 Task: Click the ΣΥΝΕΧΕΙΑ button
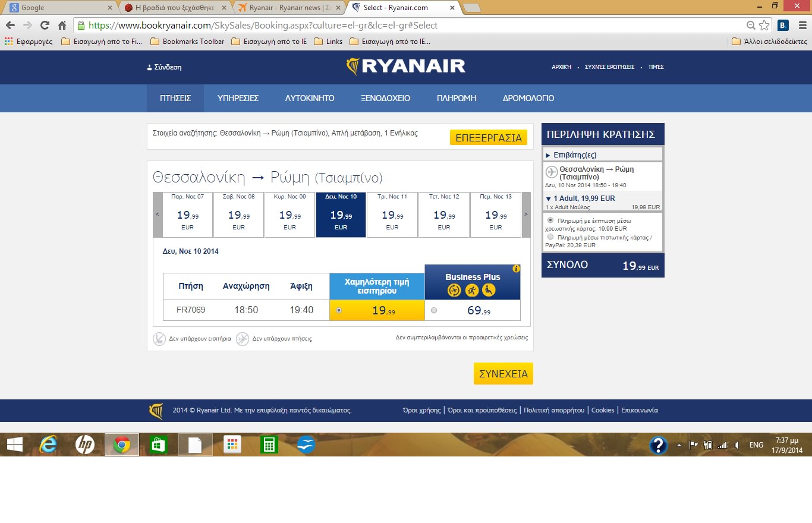click(503, 374)
